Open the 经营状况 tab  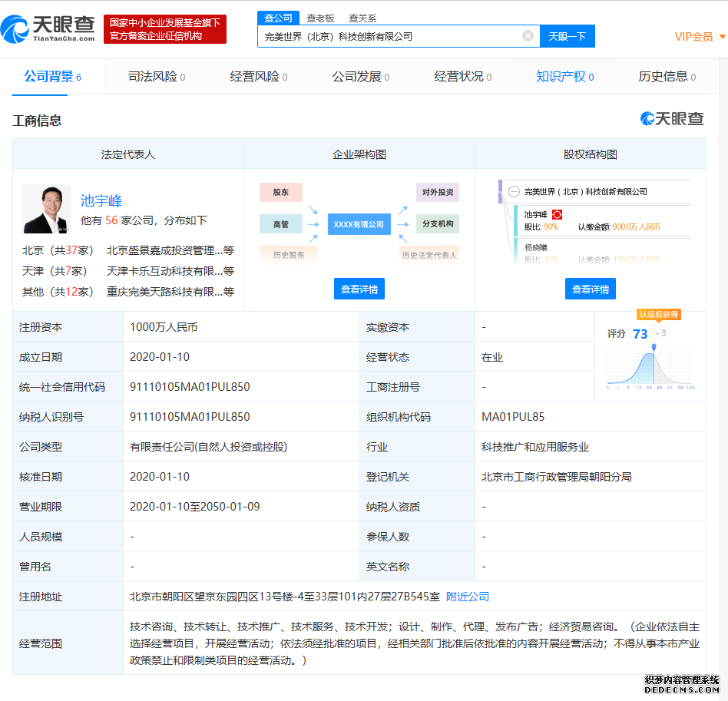point(463,77)
